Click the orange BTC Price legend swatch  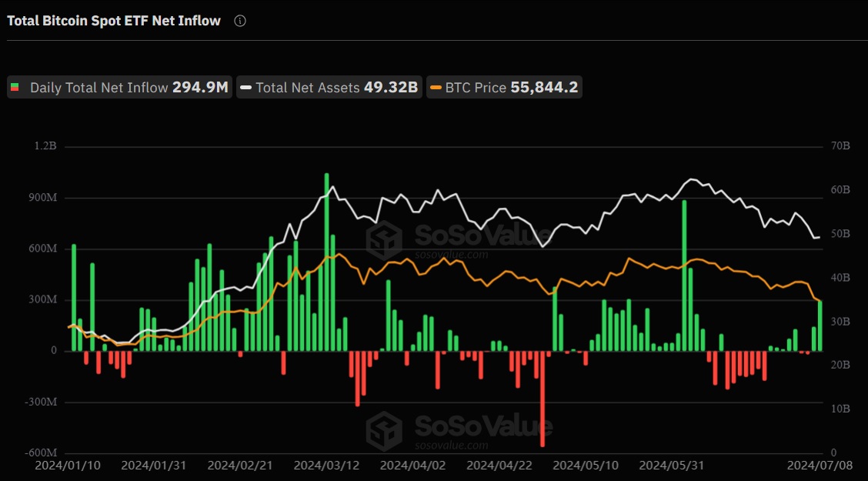coord(436,88)
